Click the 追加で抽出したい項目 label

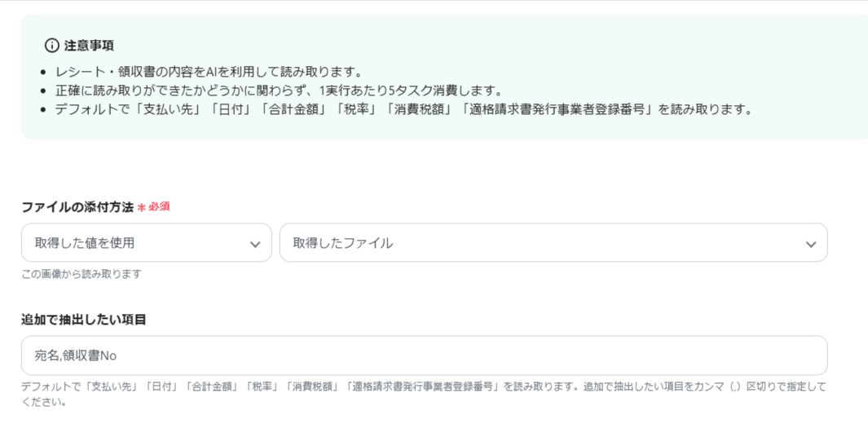[83, 320]
